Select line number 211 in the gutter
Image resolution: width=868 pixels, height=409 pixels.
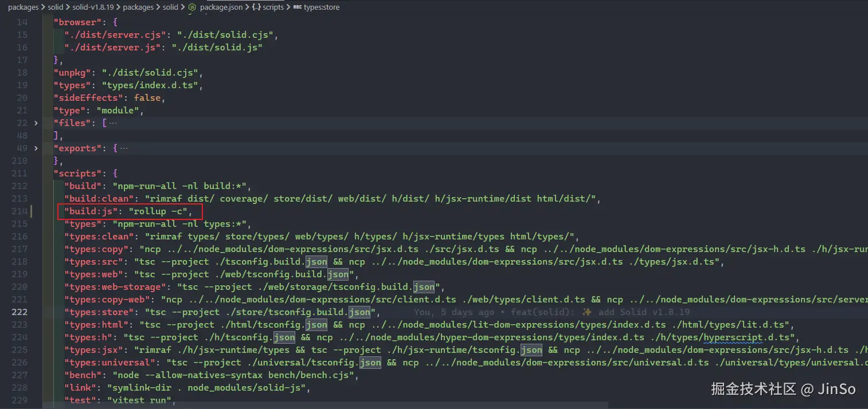click(19, 174)
